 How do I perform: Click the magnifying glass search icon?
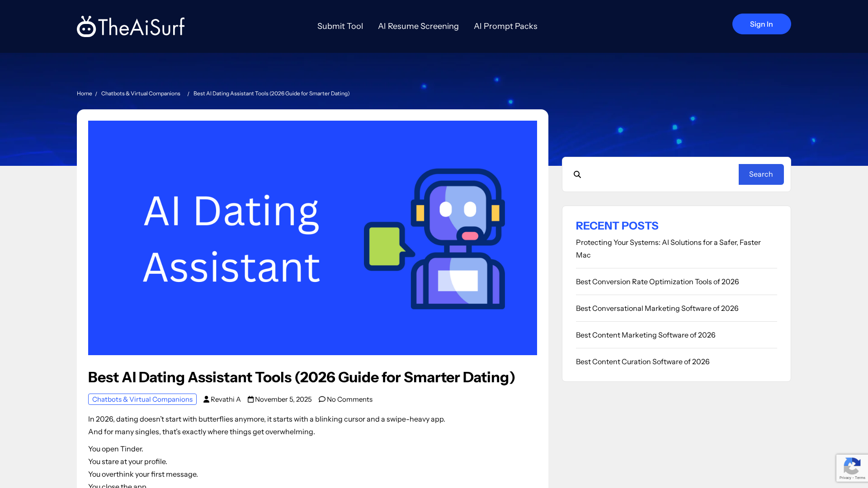577,174
